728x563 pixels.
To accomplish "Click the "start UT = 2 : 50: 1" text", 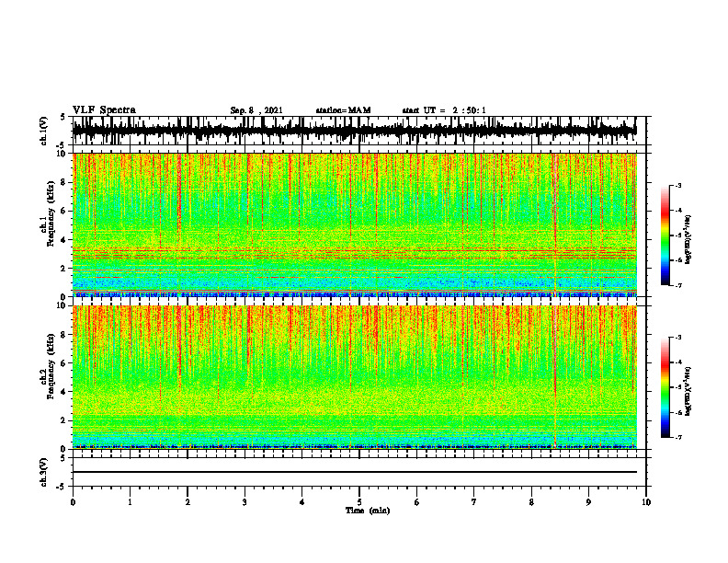I will [444, 110].
